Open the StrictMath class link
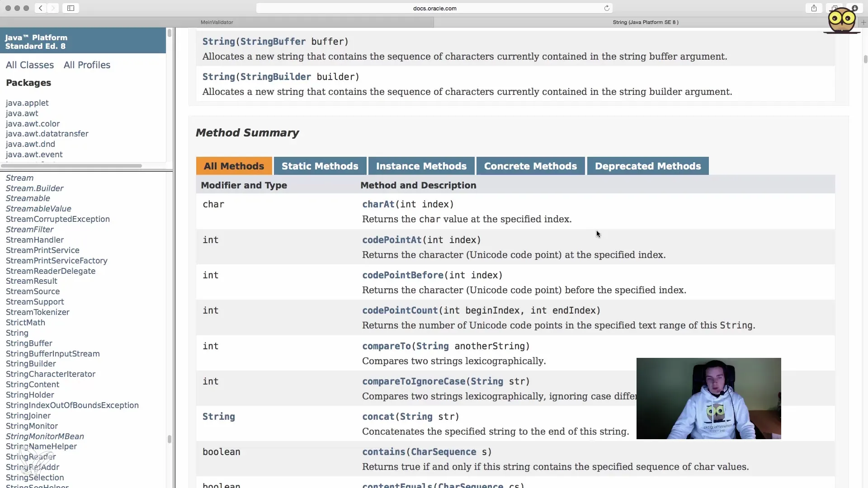Screen dimensions: 868x488 [25, 323]
